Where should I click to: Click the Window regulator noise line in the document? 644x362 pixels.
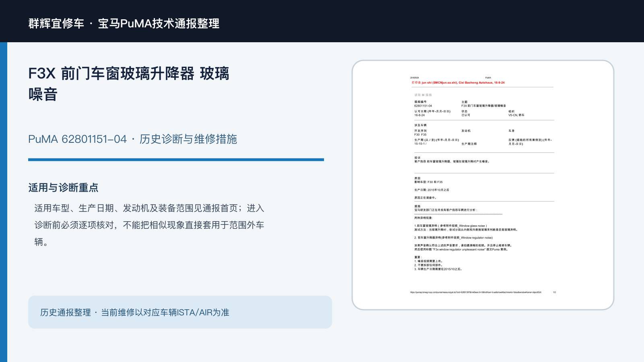[454, 238]
